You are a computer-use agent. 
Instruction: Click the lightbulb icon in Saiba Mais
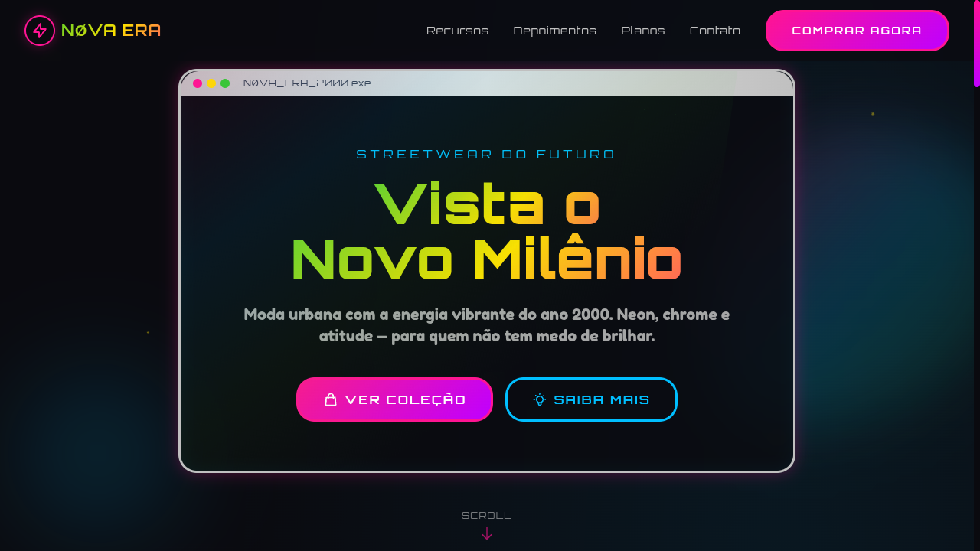click(x=540, y=399)
